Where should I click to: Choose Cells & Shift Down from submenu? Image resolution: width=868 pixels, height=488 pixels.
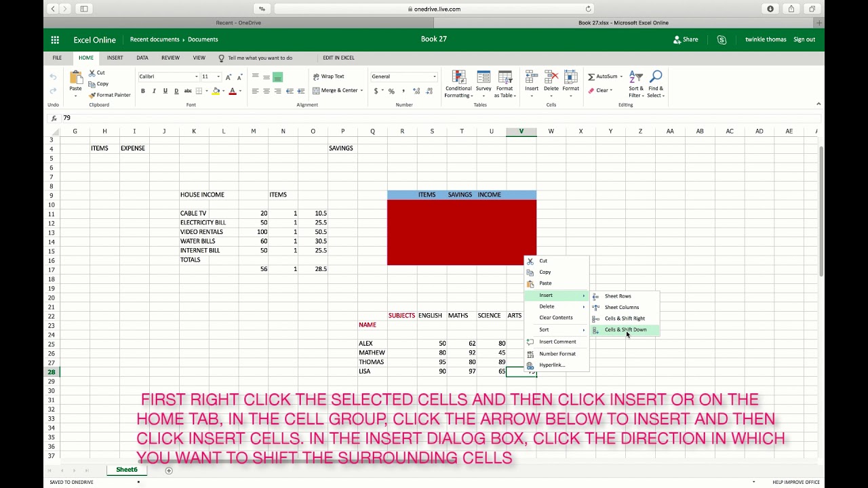pyautogui.click(x=624, y=330)
